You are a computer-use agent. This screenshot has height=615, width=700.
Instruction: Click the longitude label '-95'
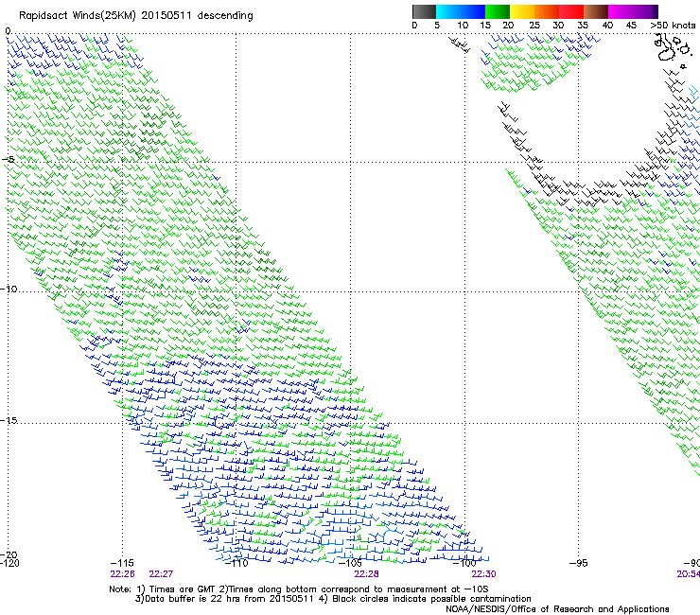coord(579,563)
